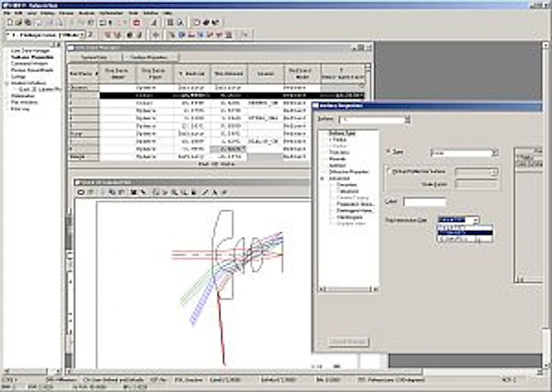
Task: Select Review Spreadsheets in navigation tree
Action: click(x=32, y=70)
